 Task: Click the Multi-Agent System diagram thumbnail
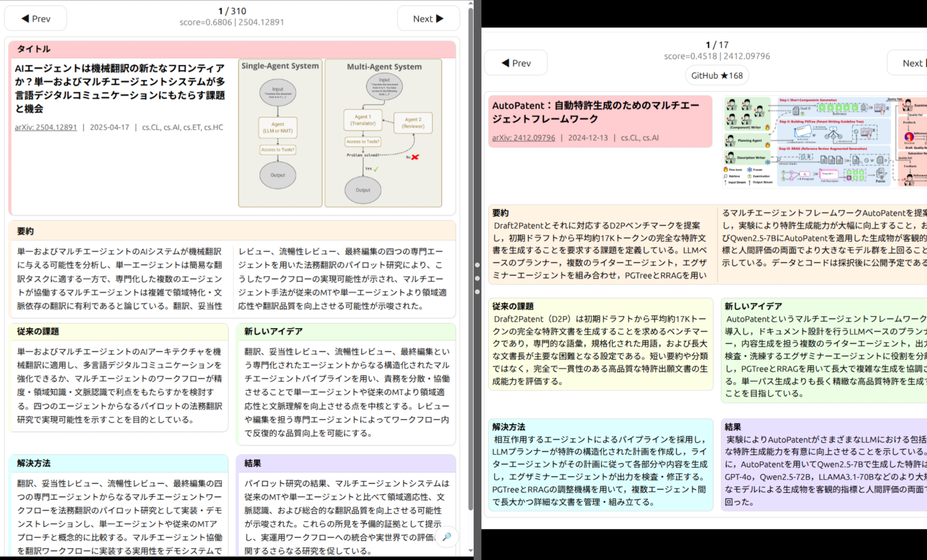[383, 133]
